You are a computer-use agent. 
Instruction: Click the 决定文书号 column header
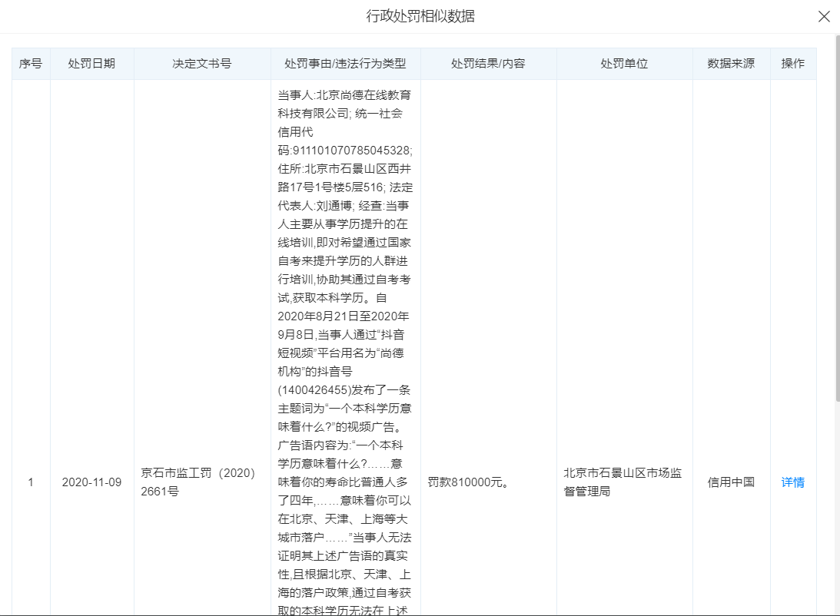coord(201,64)
